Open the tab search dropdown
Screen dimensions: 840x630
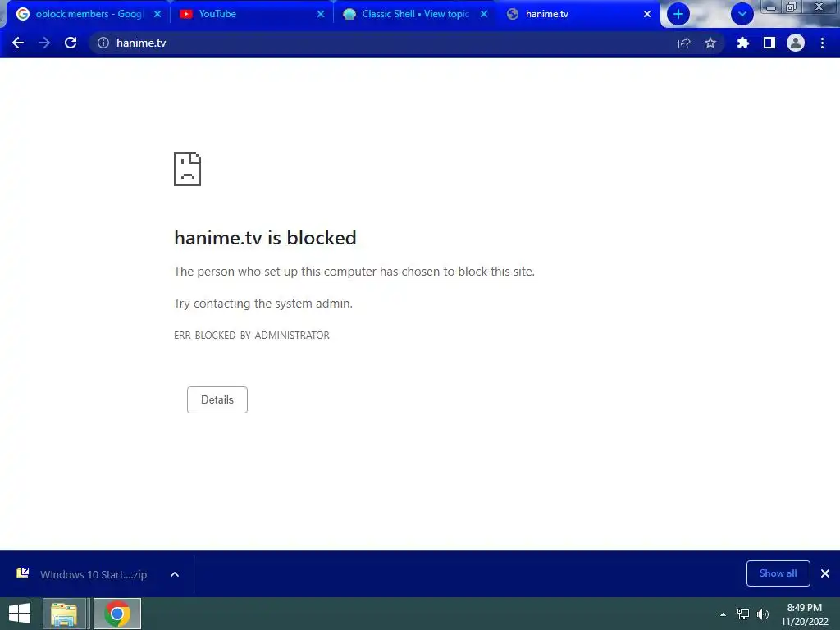(x=742, y=14)
